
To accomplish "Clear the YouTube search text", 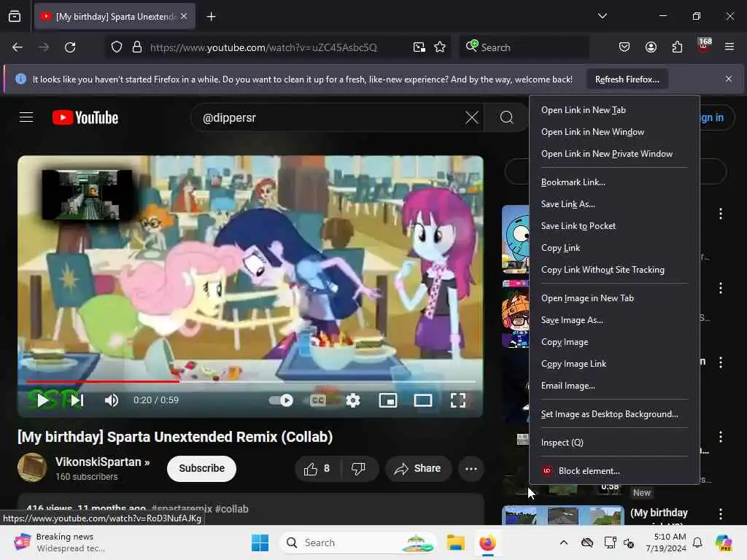I will tap(472, 117).
